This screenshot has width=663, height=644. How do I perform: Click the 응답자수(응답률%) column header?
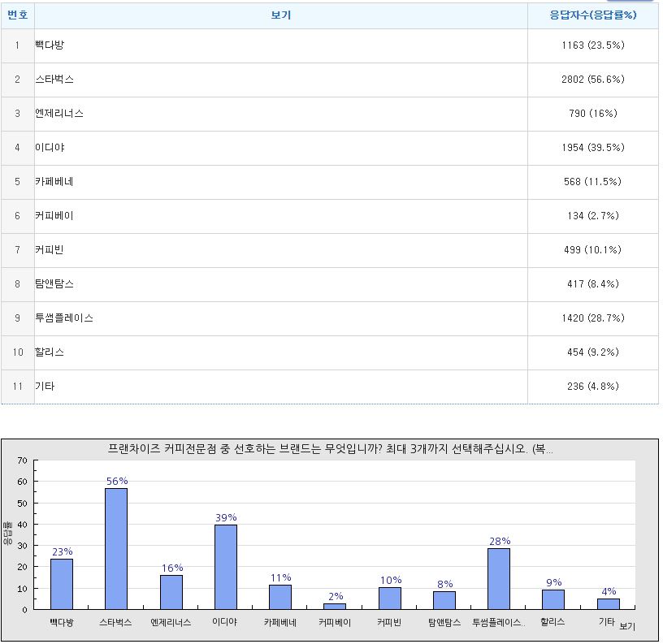coord(593,15)
